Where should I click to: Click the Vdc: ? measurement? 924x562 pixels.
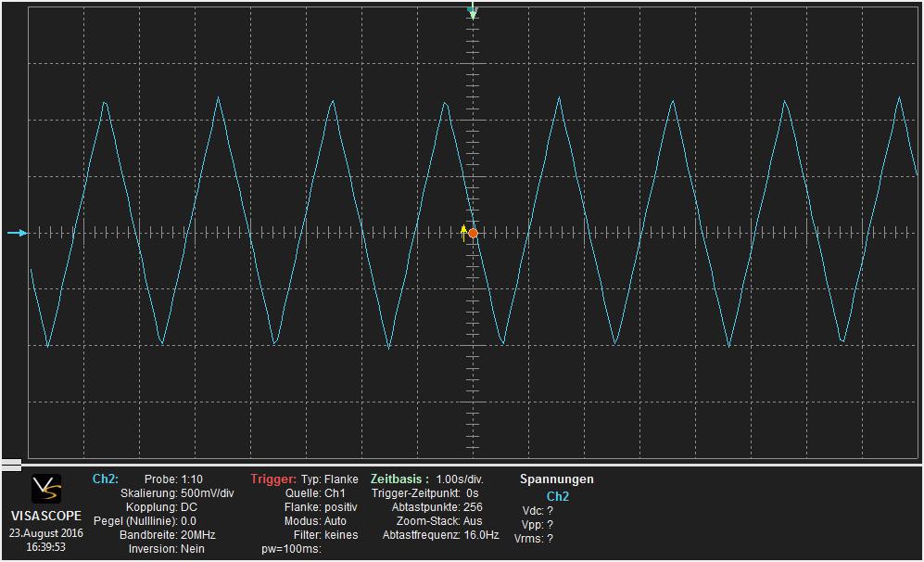click(538, 511)
